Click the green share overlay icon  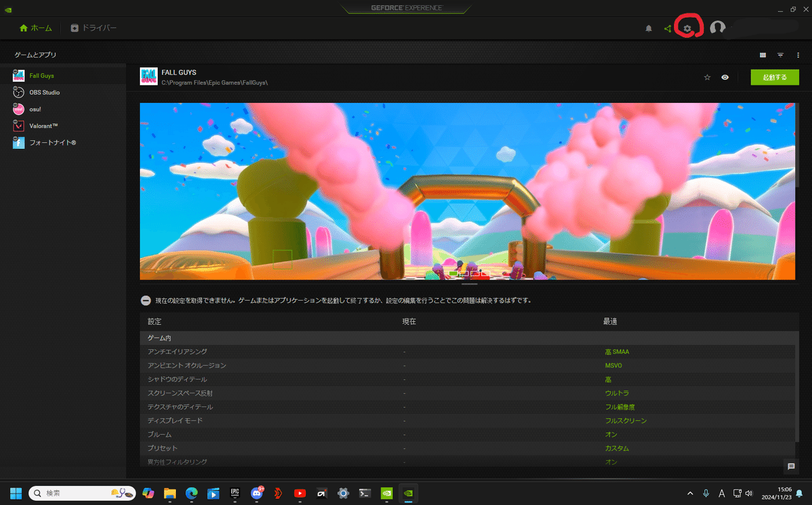(x=668, y=28)
